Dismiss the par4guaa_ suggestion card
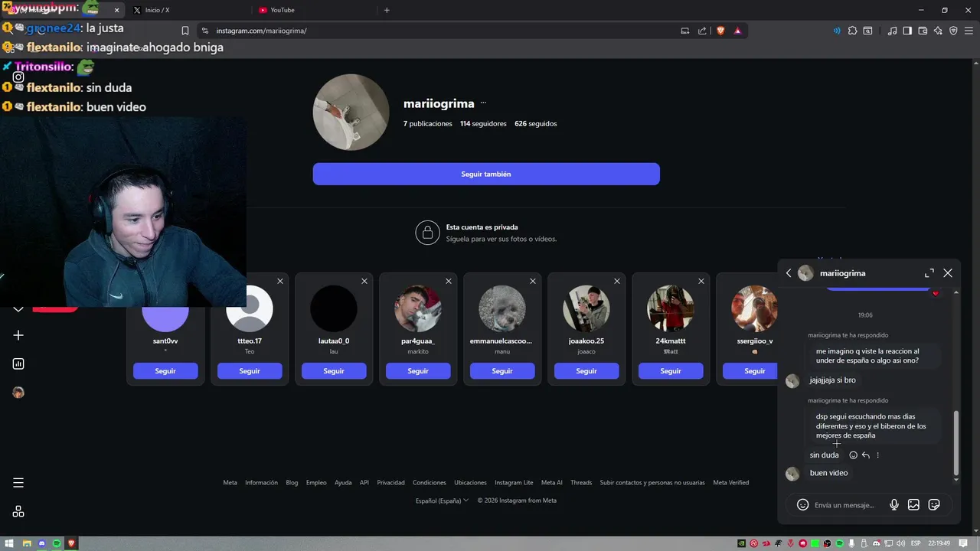980x551 pixels. pyautogui.click(x=449, y=282)
